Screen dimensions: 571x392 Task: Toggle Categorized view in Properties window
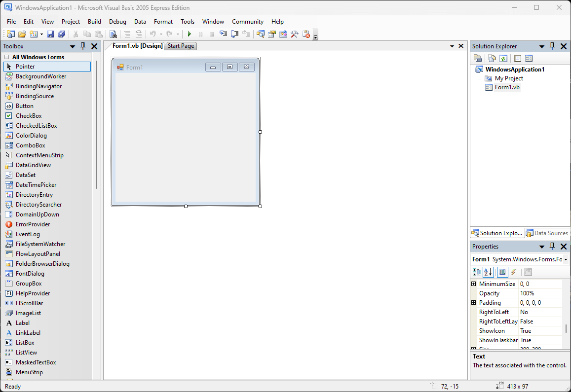476,272
